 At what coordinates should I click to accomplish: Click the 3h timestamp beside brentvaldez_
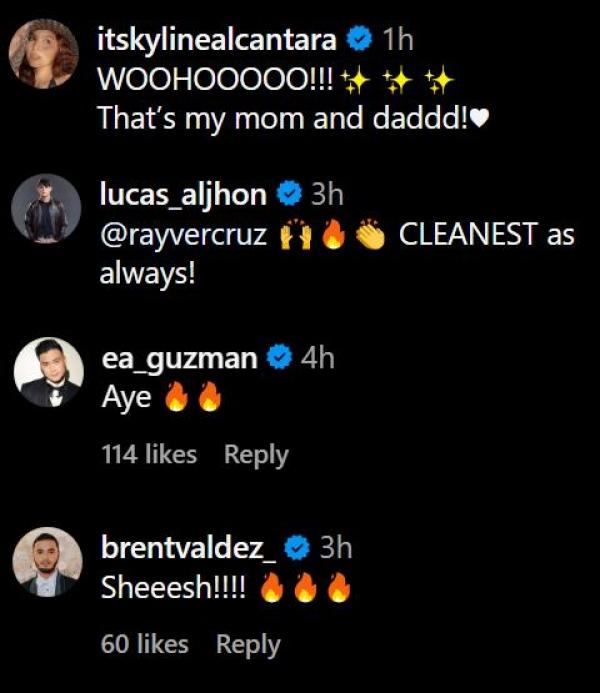(335, 548)
